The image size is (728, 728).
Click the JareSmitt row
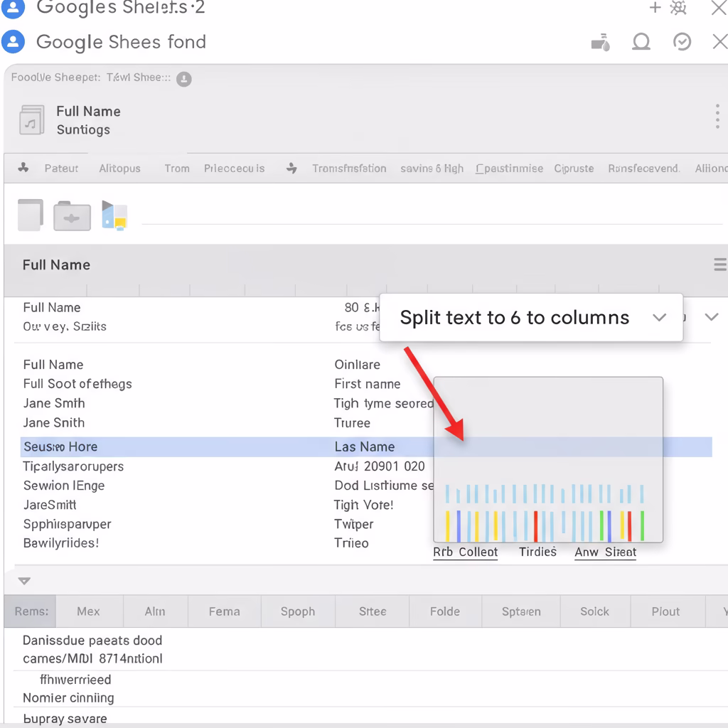[50, 505]
